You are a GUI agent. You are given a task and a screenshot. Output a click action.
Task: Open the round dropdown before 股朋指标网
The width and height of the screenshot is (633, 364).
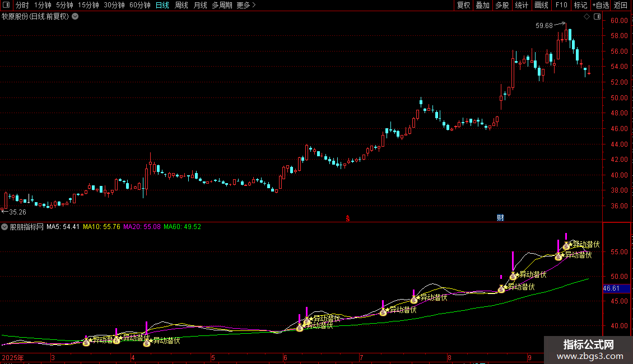point(4,227)
